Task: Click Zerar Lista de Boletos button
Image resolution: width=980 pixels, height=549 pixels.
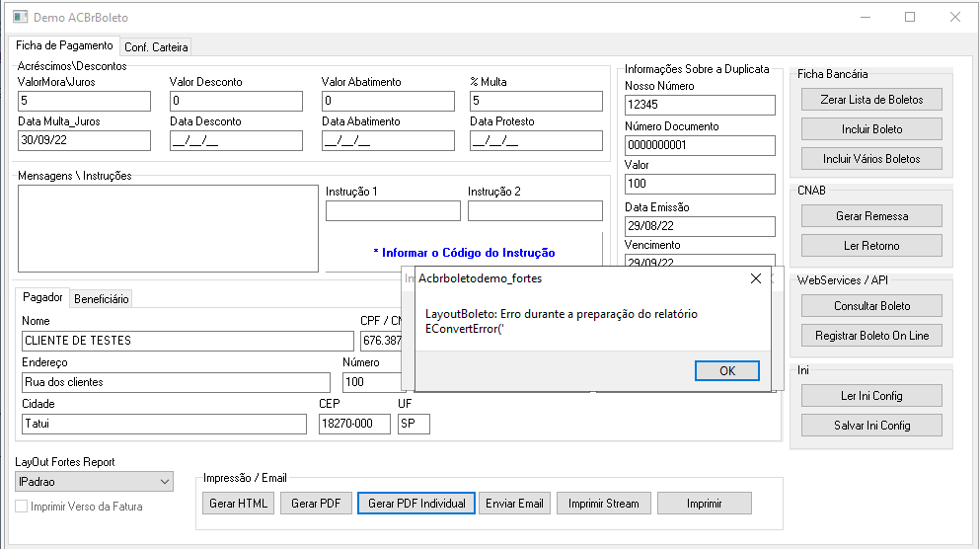Action: (871, 100)
